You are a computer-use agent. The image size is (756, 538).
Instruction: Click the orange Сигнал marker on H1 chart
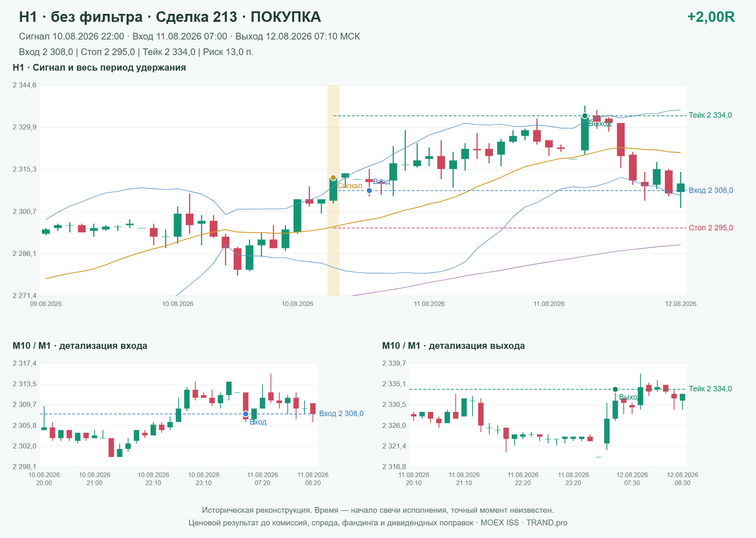pos(333,178)
